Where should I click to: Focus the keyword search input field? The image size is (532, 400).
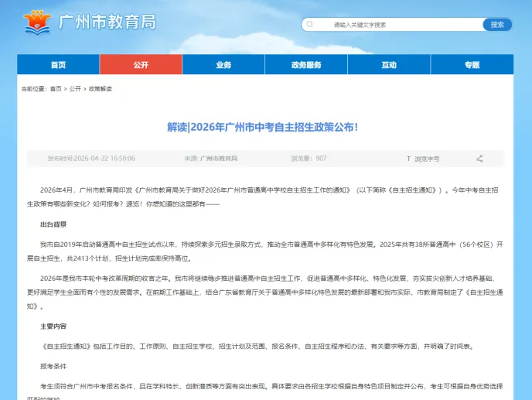[392, 25]
